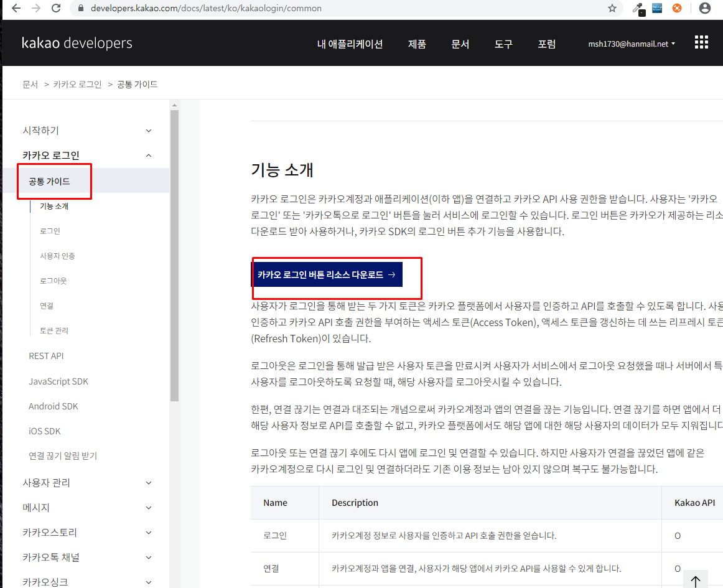The image size is (723, 588).
Task: Open the 제품 menu
Action: (x=417, y=44)
